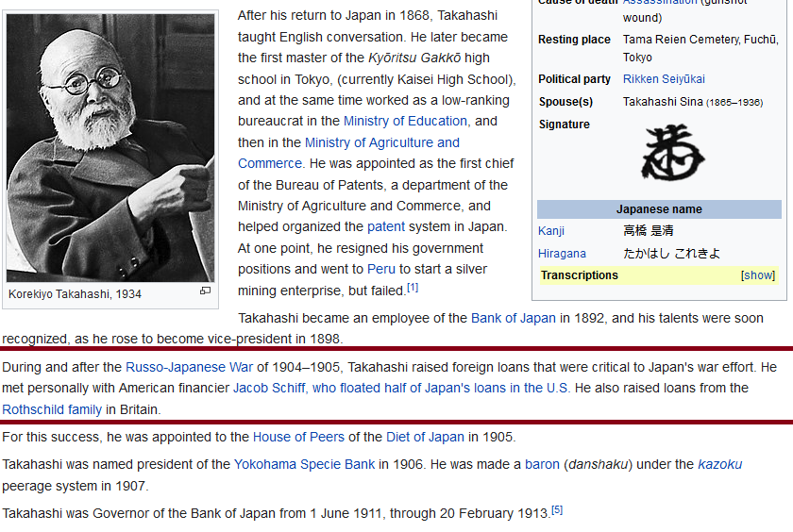Image resolution: width=793 pixels, height=532 pixels.
Task: Click the Spouse(s) label
Action: coord(565,102)
